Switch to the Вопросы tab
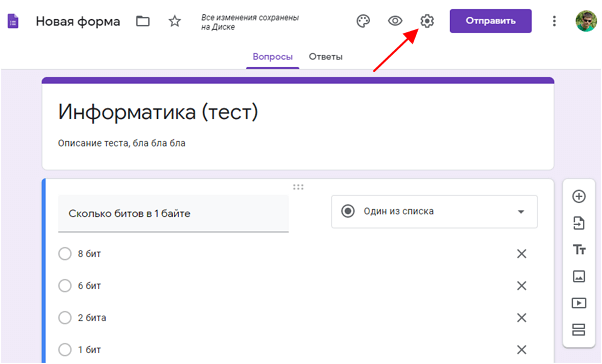Image resolution: width=602 pixels, height=364 pixels. (x=273, y=57)
